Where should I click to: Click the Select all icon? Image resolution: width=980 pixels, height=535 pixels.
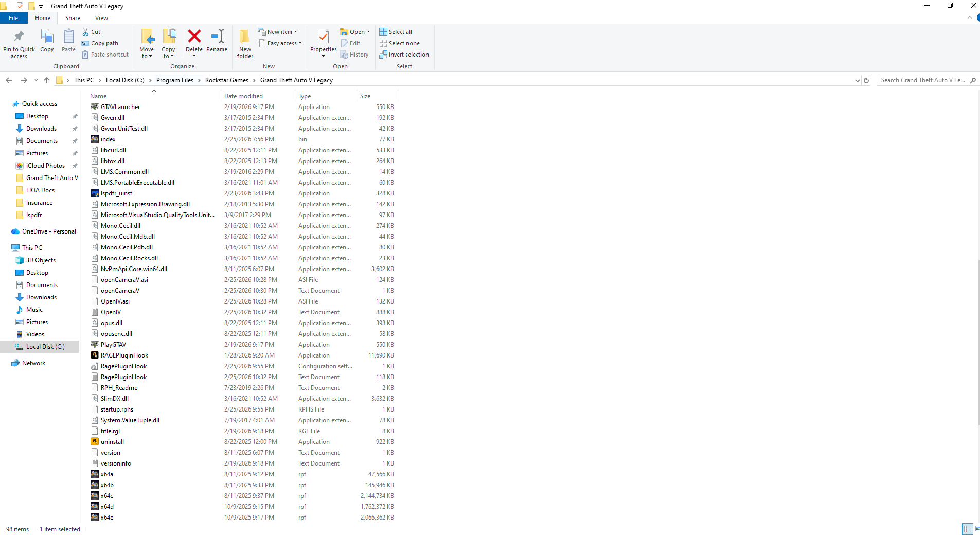(383, 32)
